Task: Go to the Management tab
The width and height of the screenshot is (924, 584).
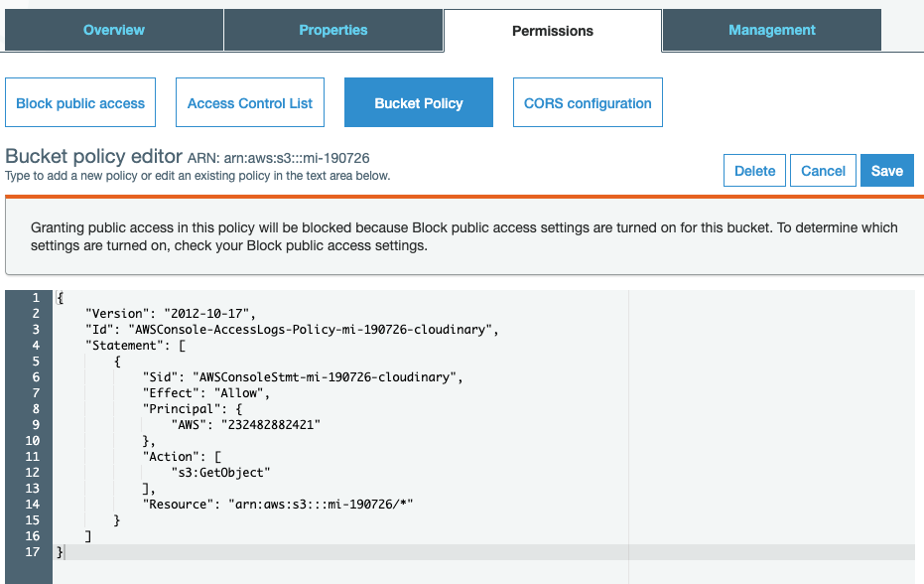Action: pyautogui.click(x=772, y=30)
